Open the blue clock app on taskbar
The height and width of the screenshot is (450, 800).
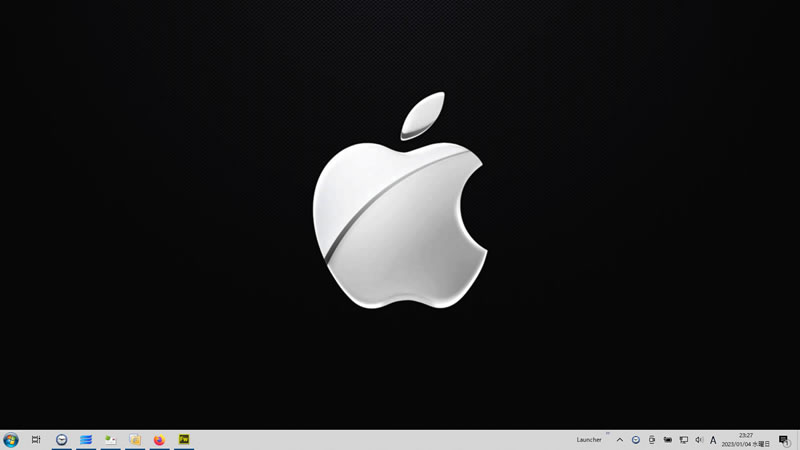61,439
